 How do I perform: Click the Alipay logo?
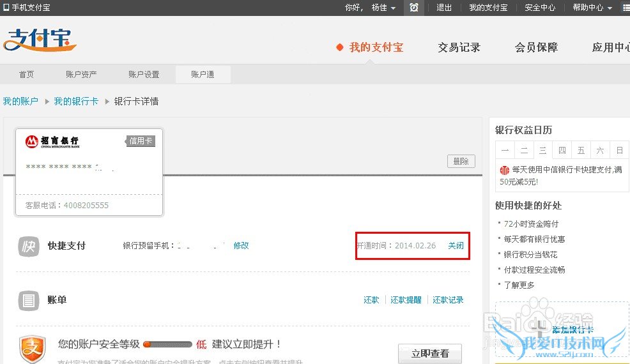point(40,40)
